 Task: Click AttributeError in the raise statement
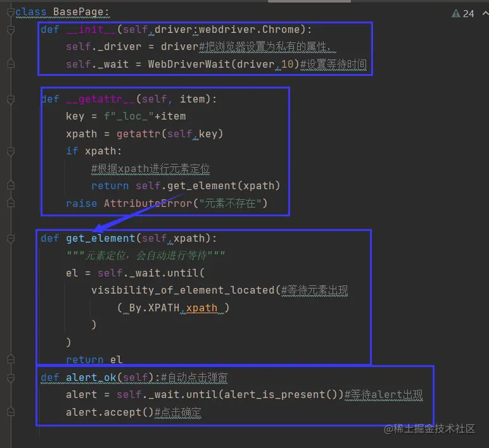[x=148, y=204]
